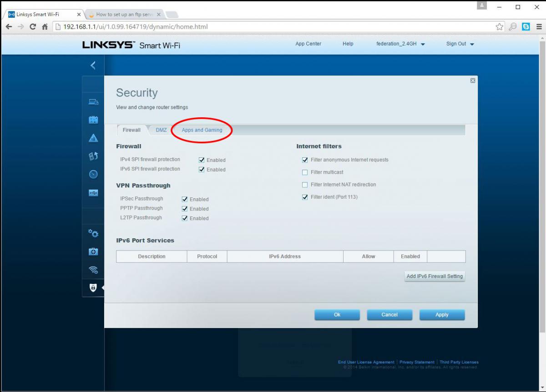Click the IPv6 Address column header
Viewport: 546px width, 392px height.
[x=285, y=256]
